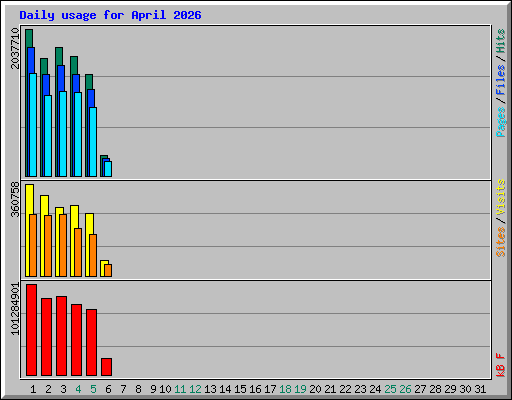Click the green Hits bar top for day 3
Viewport: 512px width, 400px height.
pos(59,56)
